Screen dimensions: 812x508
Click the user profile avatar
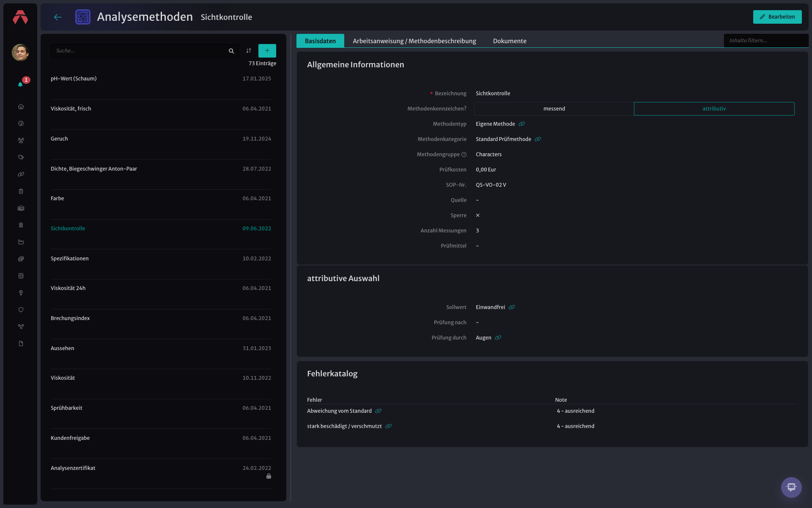coord(20,52)
